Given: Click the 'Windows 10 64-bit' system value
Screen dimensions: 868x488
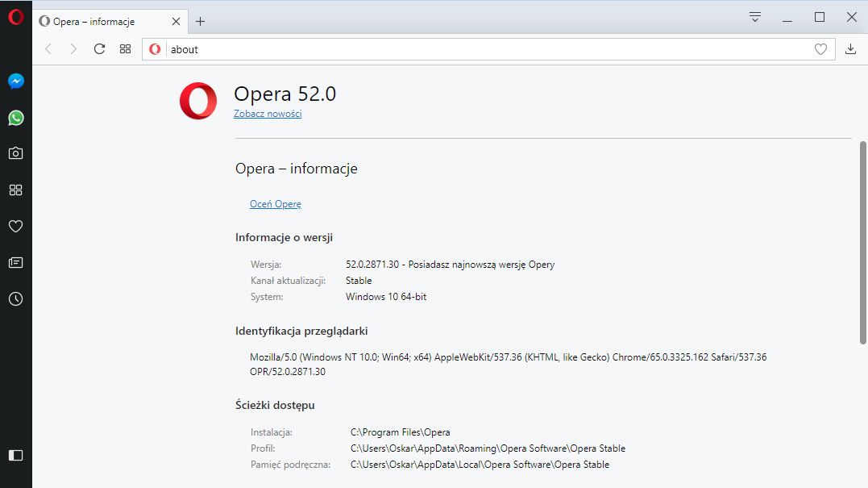Looking at the screenshot, I should 386,296.
